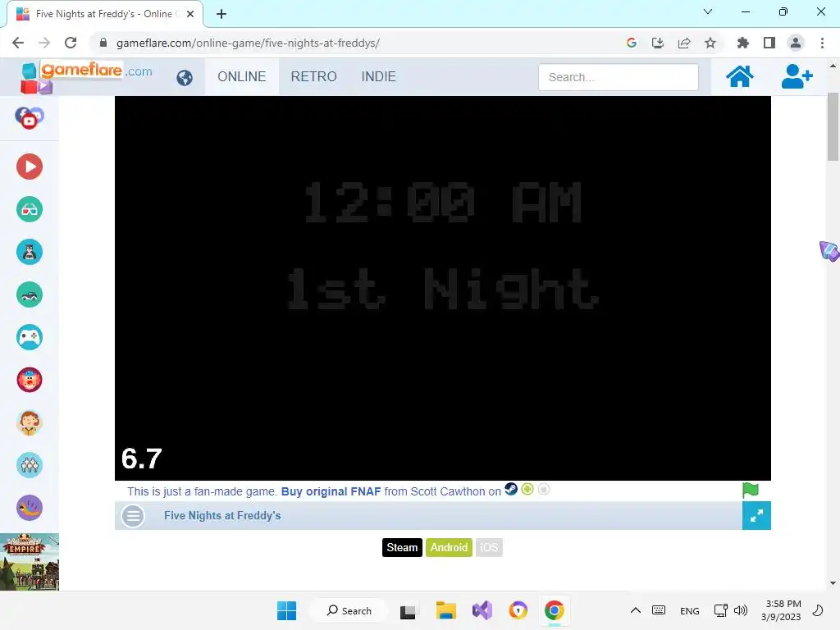This screenshot has height=630, width=840.
Task: Click the grey iOS icon in fan-made notice
Action: pyautogui.click(x=544, y=489)
